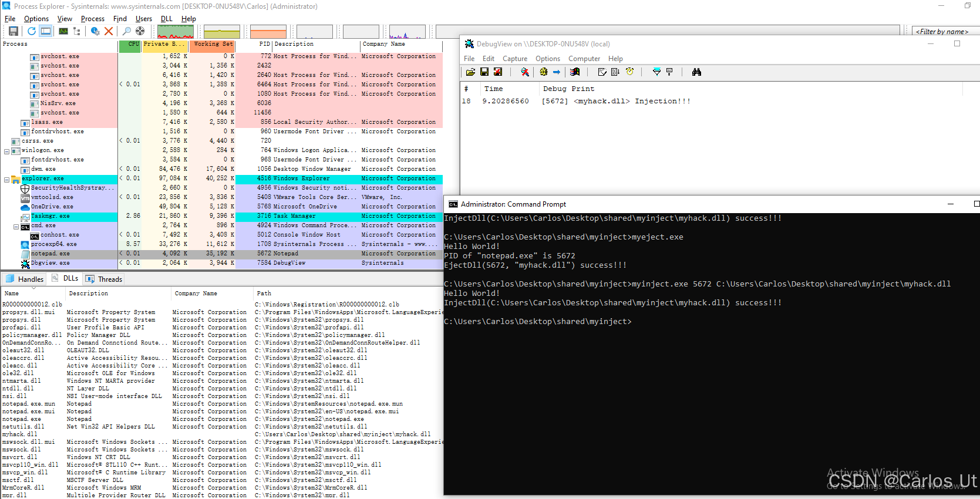Viewport: 980px width, 499px height.
Task: Click the Find Handle or DLL magnifier icon
Action: [126, 31]
